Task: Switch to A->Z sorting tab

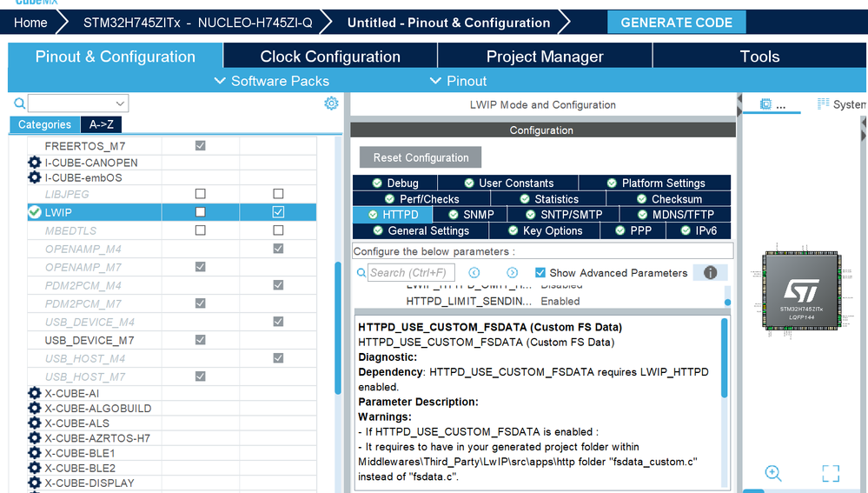Action: (x=102, y=124)
